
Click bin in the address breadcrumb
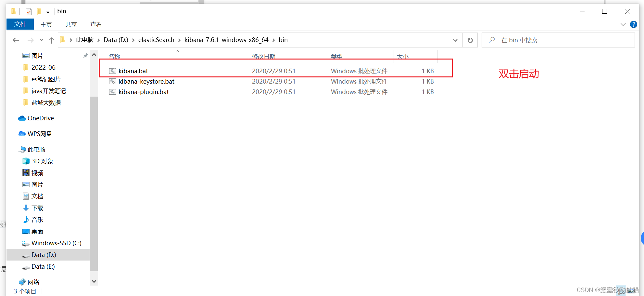point(283,40)
